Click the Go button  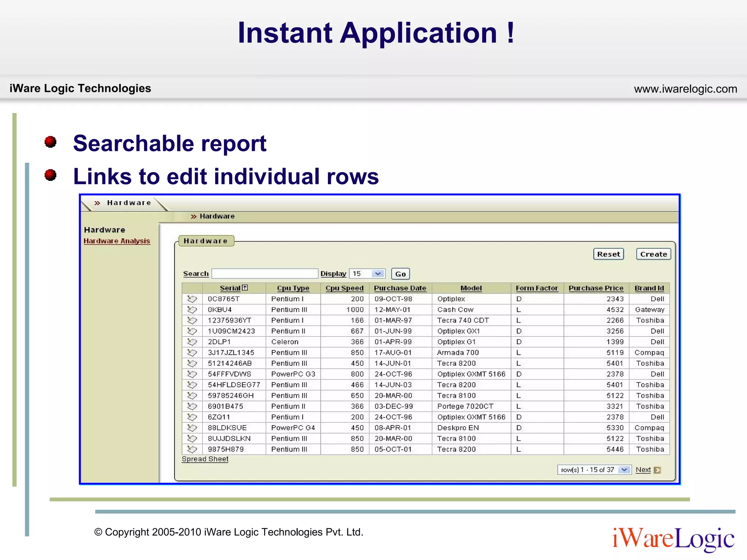tap(400, 274)
